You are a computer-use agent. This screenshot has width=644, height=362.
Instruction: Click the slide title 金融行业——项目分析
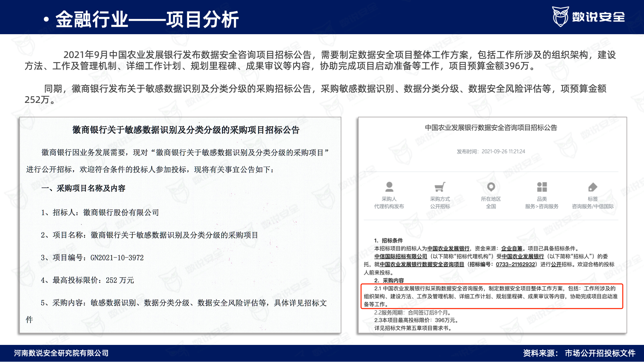coord(147,19)
